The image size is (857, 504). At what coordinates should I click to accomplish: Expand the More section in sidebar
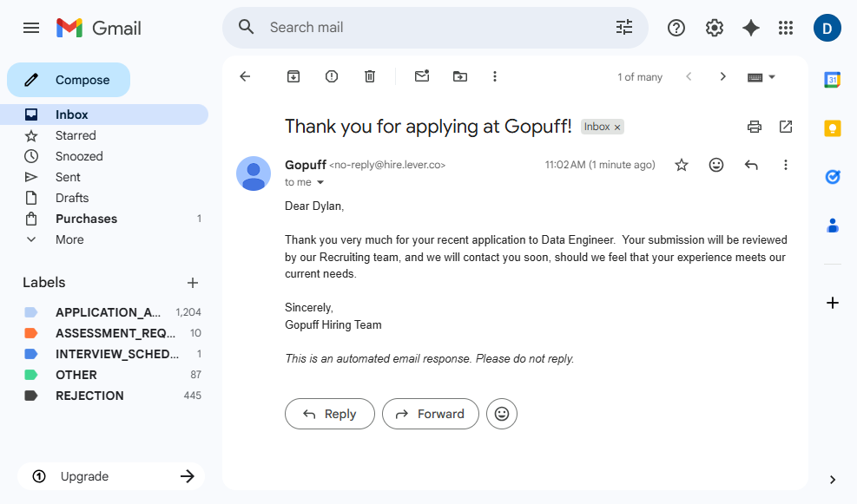[x=69, y=239]
